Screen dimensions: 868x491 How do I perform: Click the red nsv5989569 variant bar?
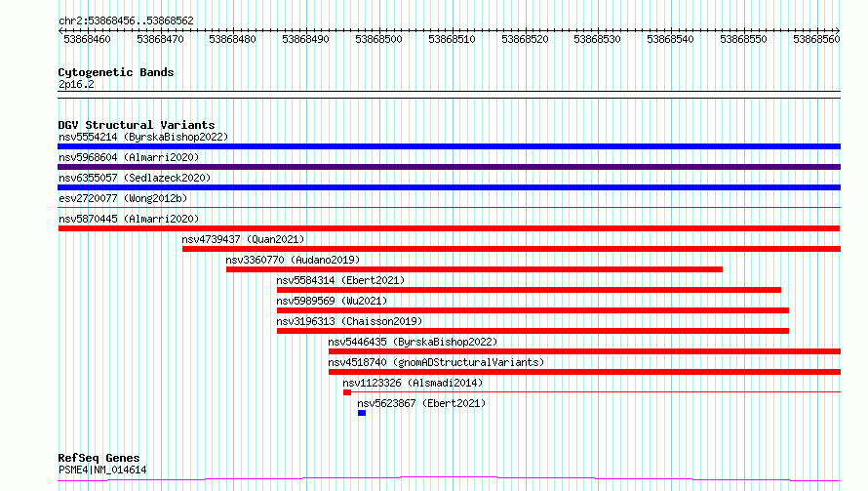pyautogui.click(x=533, y=310)
